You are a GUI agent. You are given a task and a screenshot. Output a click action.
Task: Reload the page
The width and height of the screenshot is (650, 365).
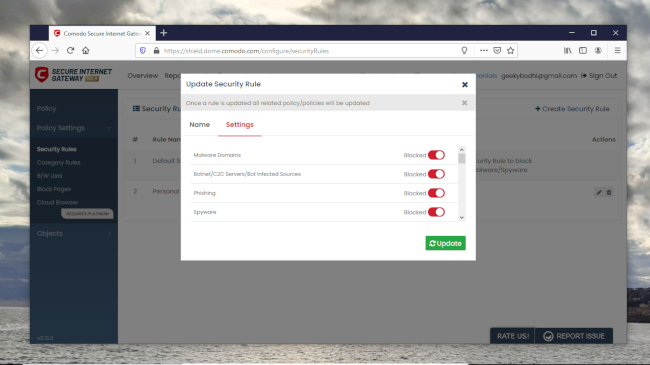(70, 51)
